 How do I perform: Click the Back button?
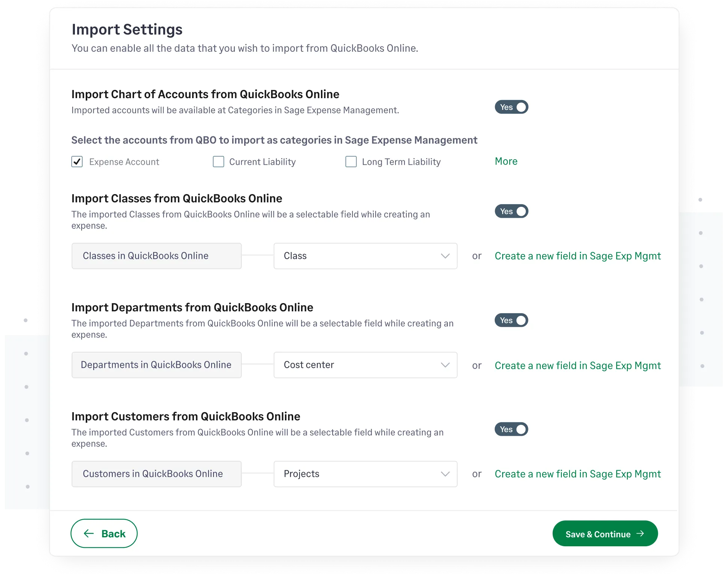click(x=104, y=533)
